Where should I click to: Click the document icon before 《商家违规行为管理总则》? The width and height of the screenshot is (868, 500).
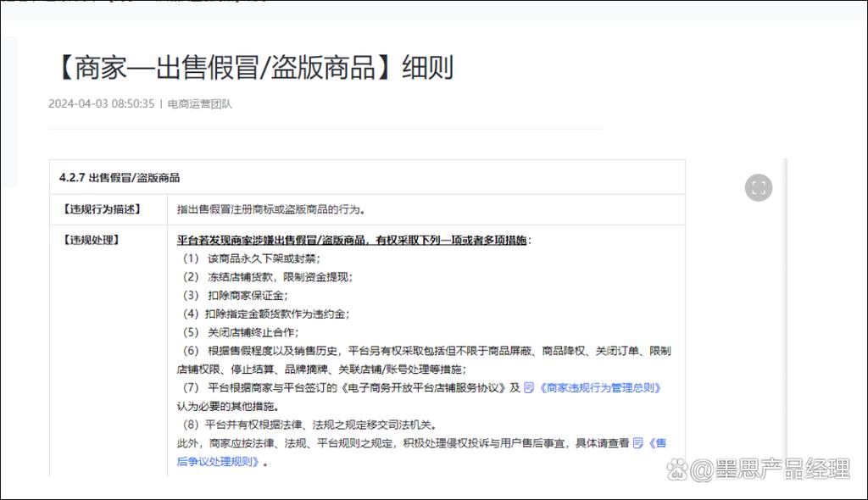(529, 387)
